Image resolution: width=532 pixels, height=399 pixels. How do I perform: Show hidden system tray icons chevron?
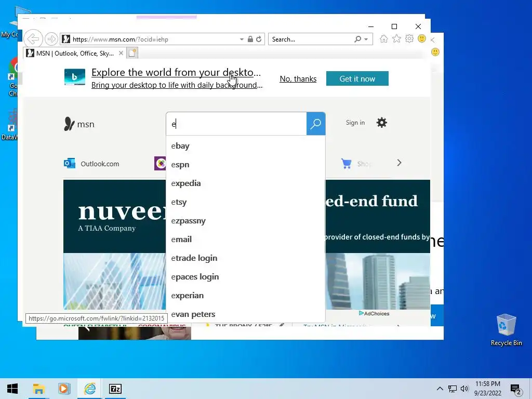pos(440,389)
